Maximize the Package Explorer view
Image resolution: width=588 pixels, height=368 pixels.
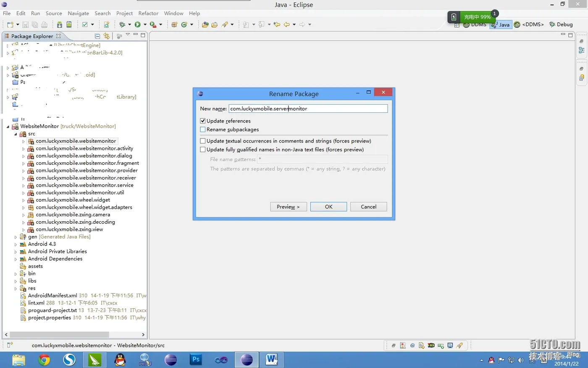point(143,35)
